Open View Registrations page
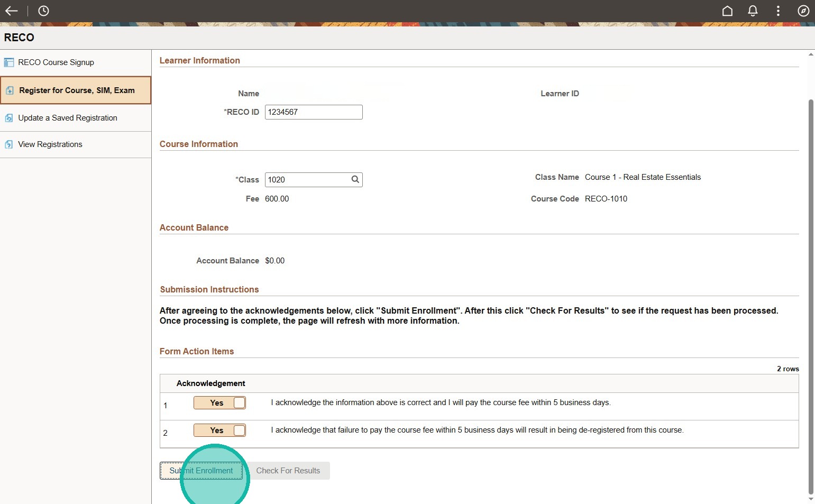This screenshot has width=815, height=504. [76, 144]
